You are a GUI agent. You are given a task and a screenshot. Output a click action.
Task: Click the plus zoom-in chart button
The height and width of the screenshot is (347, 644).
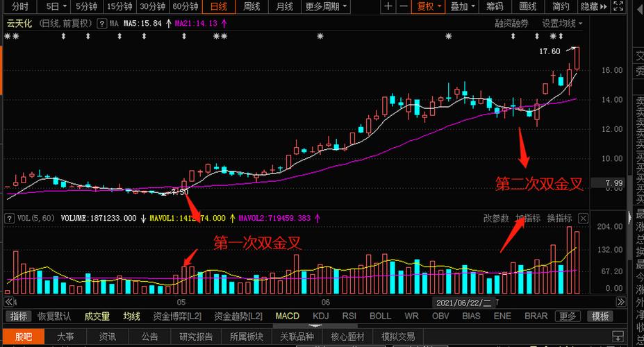pos(388,7)
